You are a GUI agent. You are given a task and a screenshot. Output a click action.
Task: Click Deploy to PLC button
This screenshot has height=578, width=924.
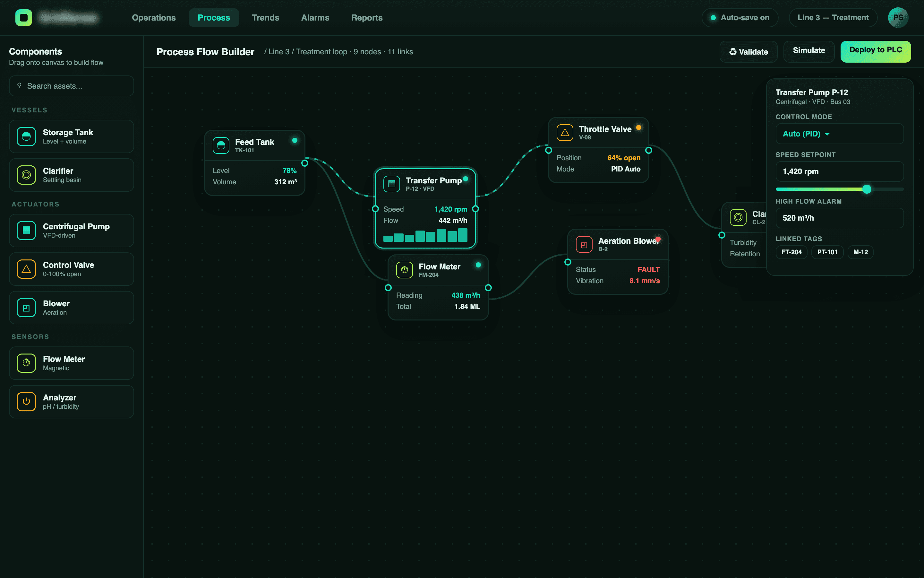[876, 52]
